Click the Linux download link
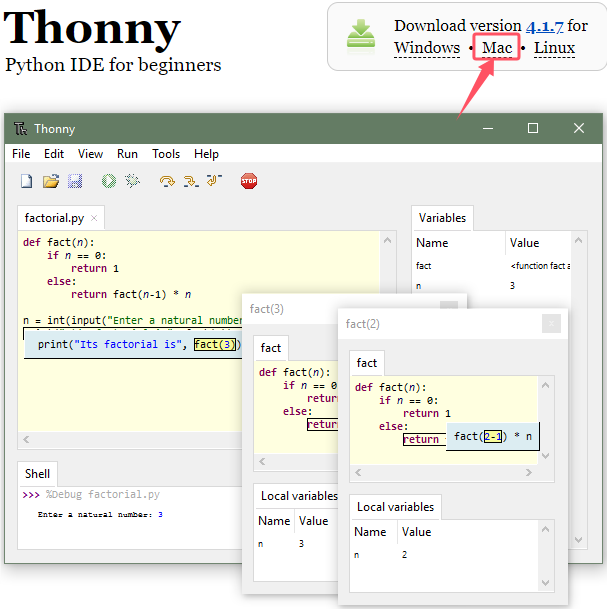The image size is (607, 609). point(554,48)
